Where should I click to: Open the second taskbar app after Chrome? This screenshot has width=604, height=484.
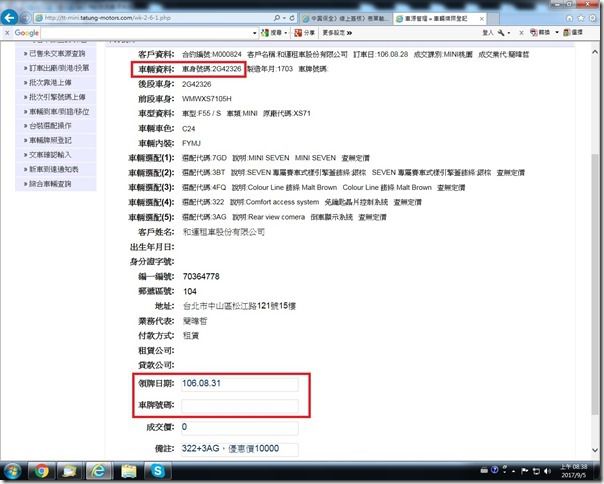tap(70, 471)
